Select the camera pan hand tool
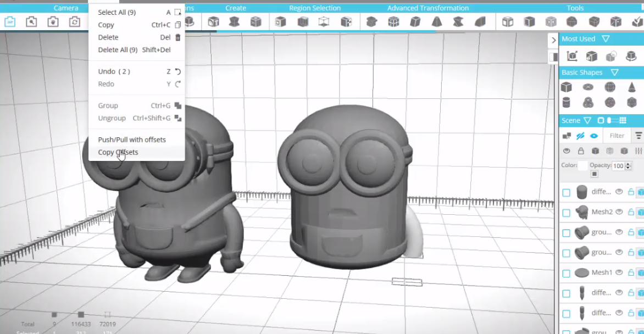The height and width of the screenshot is (334, 644). tap(53, 22)
